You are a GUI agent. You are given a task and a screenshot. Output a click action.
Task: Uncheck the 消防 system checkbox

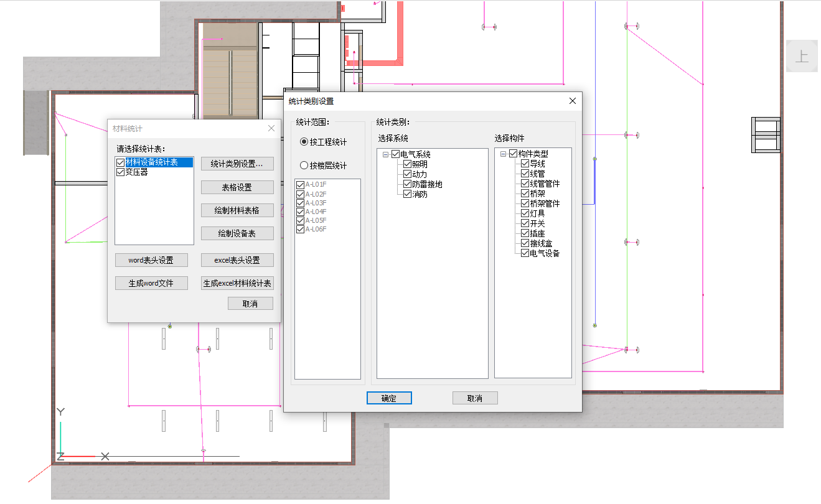click(407, 194)
